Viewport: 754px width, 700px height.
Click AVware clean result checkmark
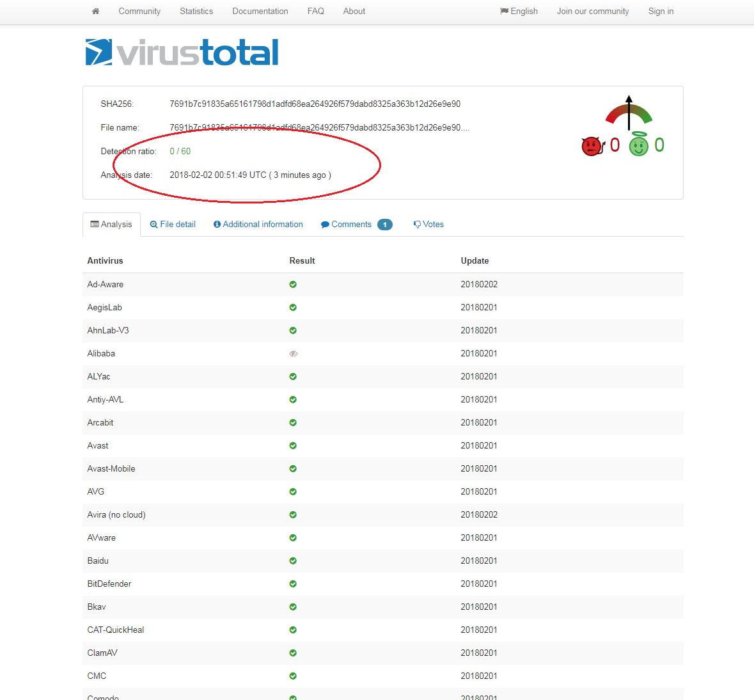coord(293,538)
